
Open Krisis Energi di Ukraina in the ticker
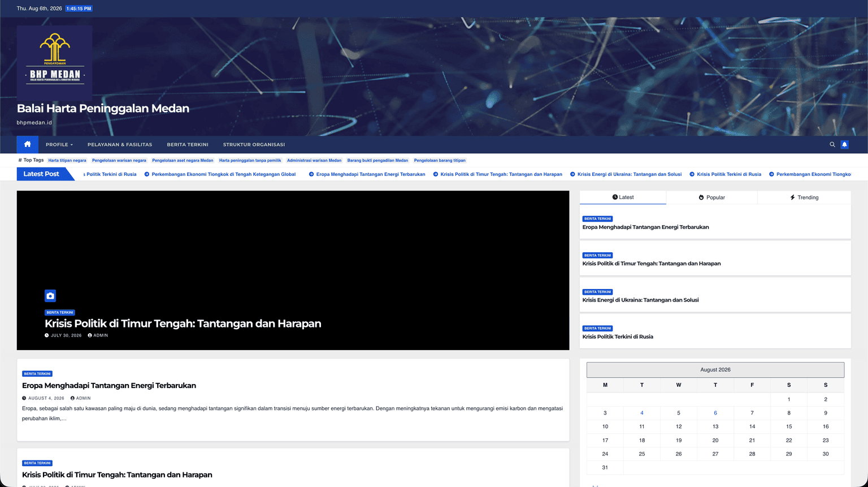coord(630,174)
